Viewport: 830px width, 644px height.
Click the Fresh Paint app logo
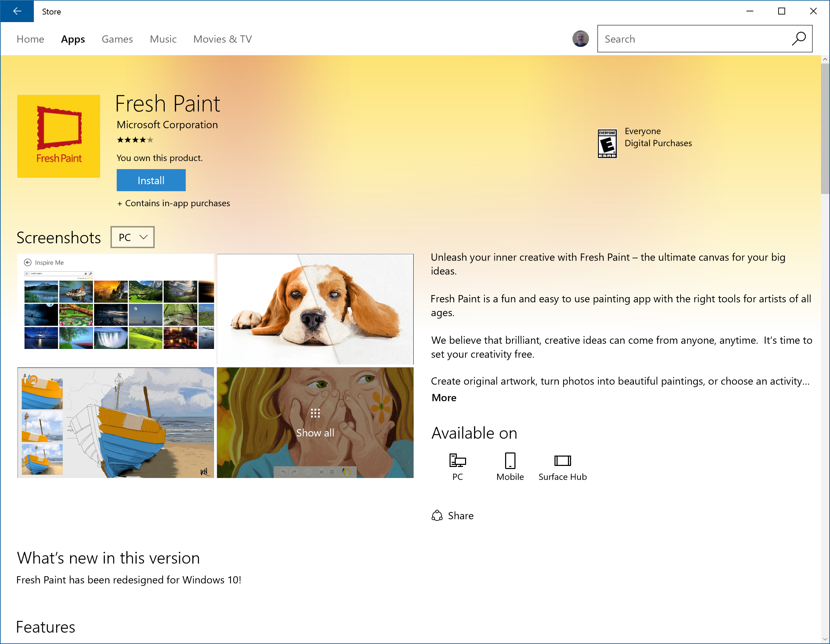click(x=59, y=136)
